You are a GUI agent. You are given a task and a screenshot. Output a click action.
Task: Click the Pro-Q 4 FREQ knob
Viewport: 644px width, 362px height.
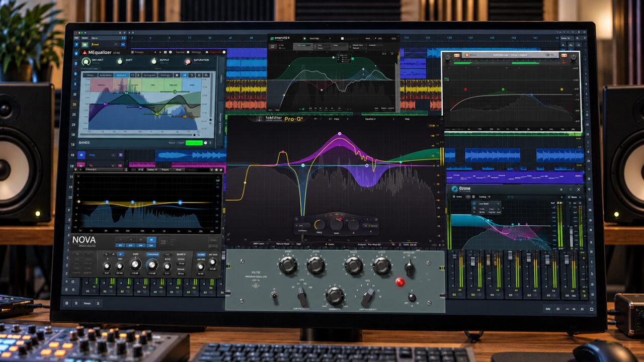coord(319,225)
